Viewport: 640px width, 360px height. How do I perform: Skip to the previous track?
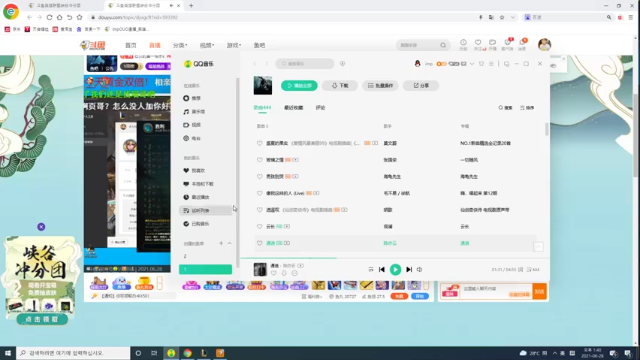[x=382, y=269]
